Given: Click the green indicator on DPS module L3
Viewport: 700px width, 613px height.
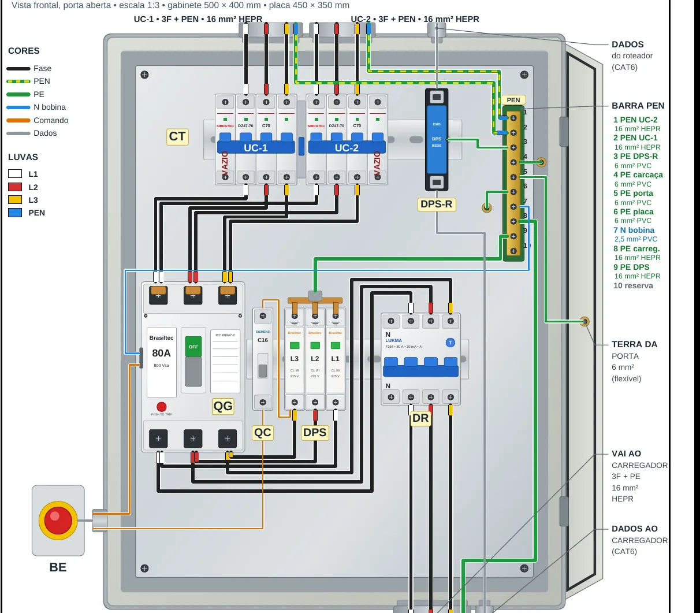Looking at the screenshot, I should 295,345.
